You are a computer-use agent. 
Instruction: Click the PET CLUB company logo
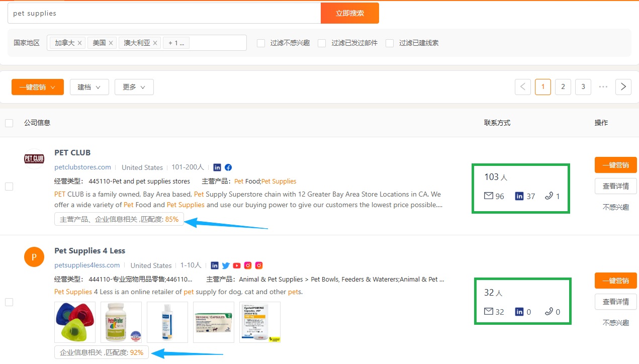pyautogui.click(x=34, y=159)
